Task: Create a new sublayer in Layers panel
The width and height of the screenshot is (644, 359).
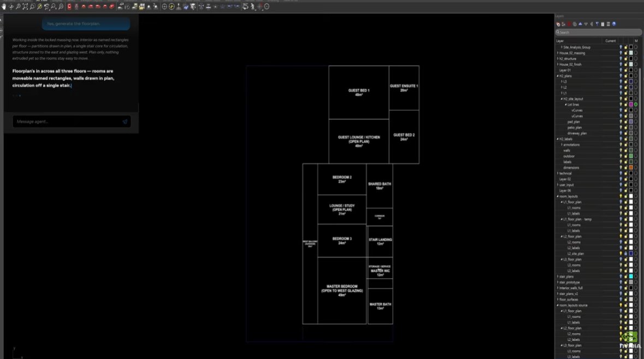Action: click(563, 24)
